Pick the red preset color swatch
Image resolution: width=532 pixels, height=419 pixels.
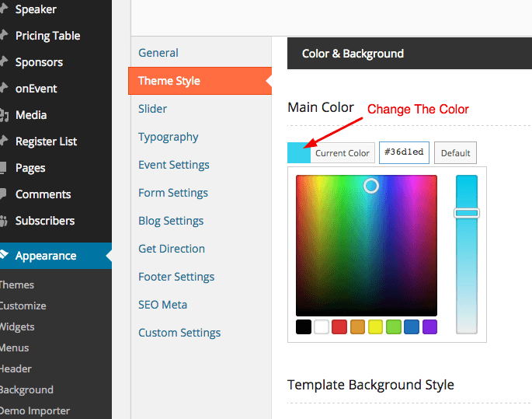click(339, 327)
